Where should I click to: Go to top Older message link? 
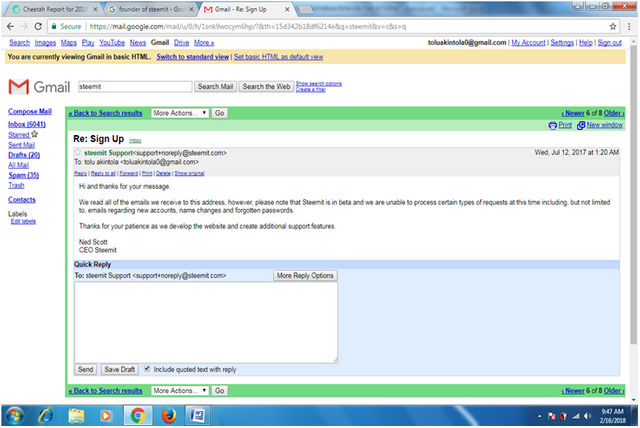point(614,113)
